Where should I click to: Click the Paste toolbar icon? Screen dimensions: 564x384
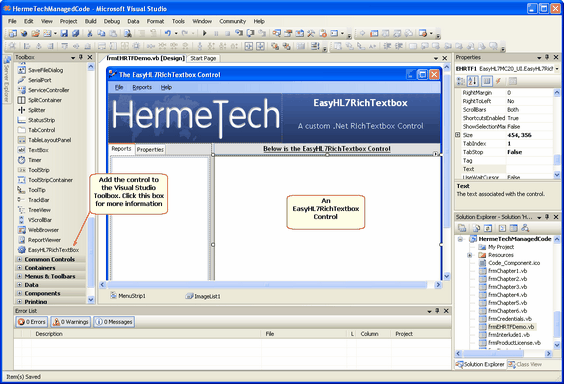point(113,33)
